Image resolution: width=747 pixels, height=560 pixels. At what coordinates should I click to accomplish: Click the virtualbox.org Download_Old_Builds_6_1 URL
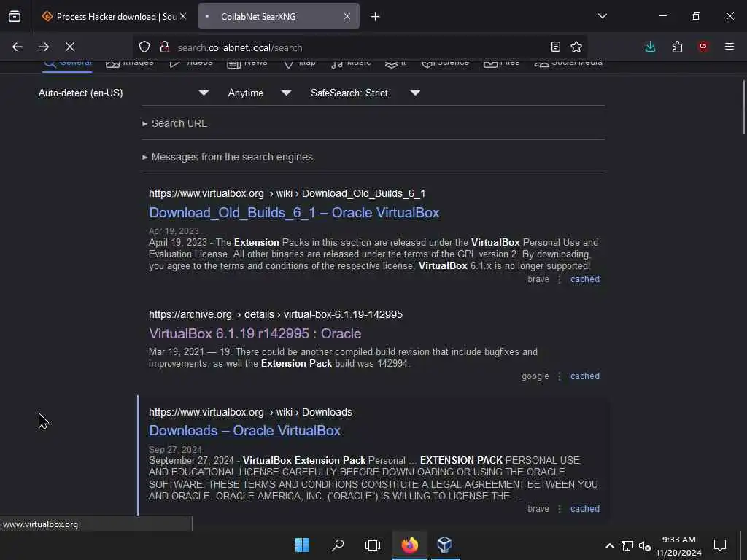[x=287, y=193]
